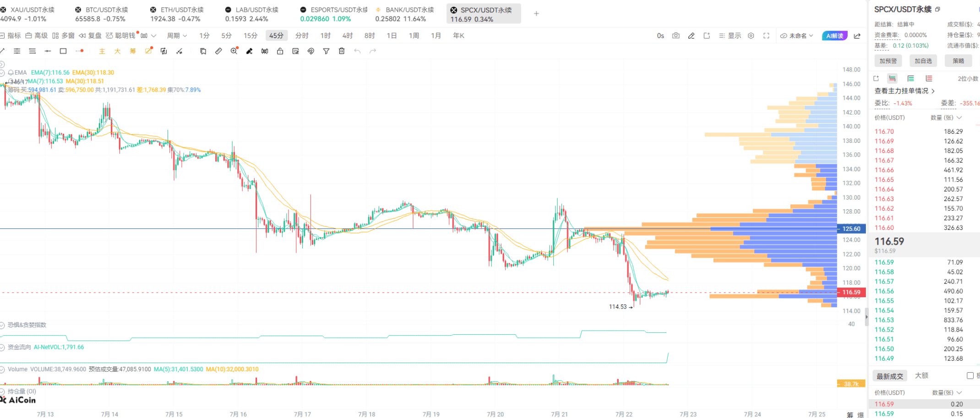Click bid price 116.53 order row

925,320
